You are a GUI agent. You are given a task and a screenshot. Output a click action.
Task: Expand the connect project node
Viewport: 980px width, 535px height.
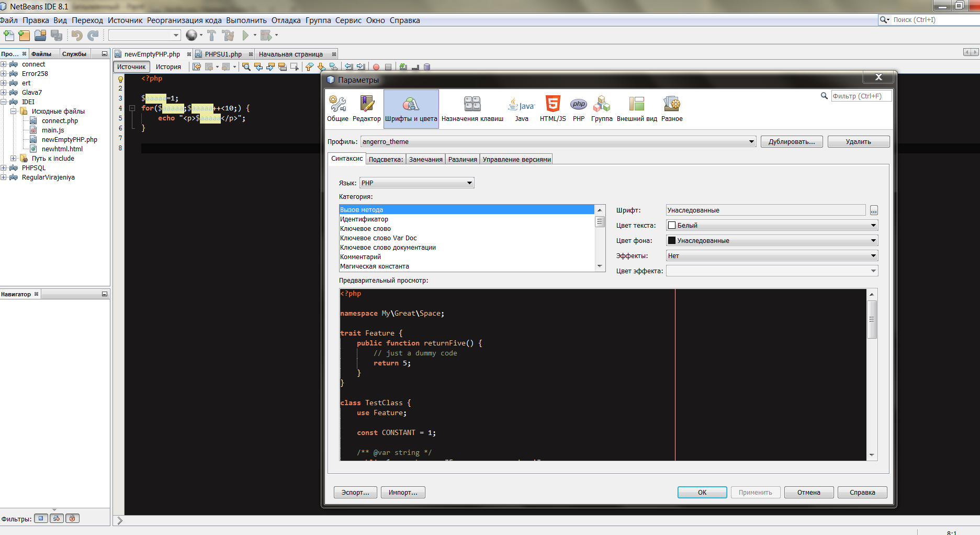point(4,64)
